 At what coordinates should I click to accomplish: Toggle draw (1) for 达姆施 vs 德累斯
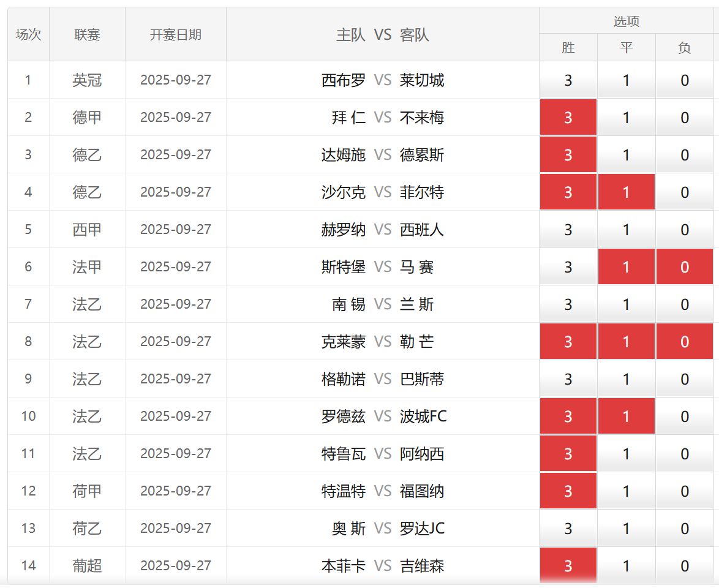pyautogui.click(x=626, y=155)
